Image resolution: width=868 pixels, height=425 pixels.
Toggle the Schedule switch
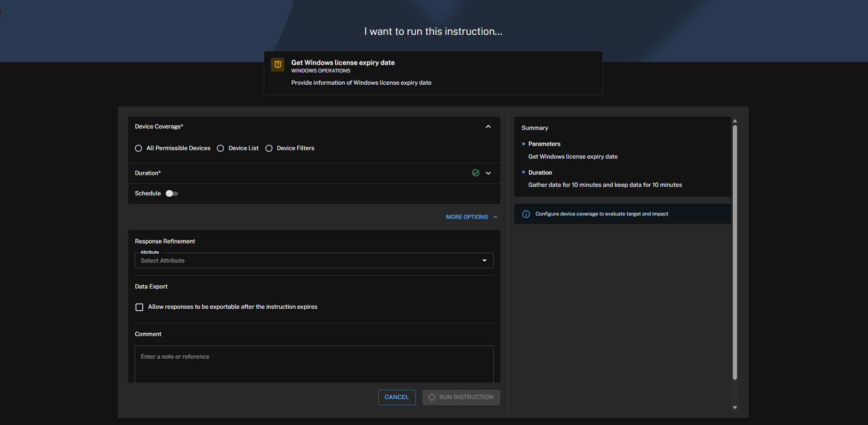coord(172,193)
